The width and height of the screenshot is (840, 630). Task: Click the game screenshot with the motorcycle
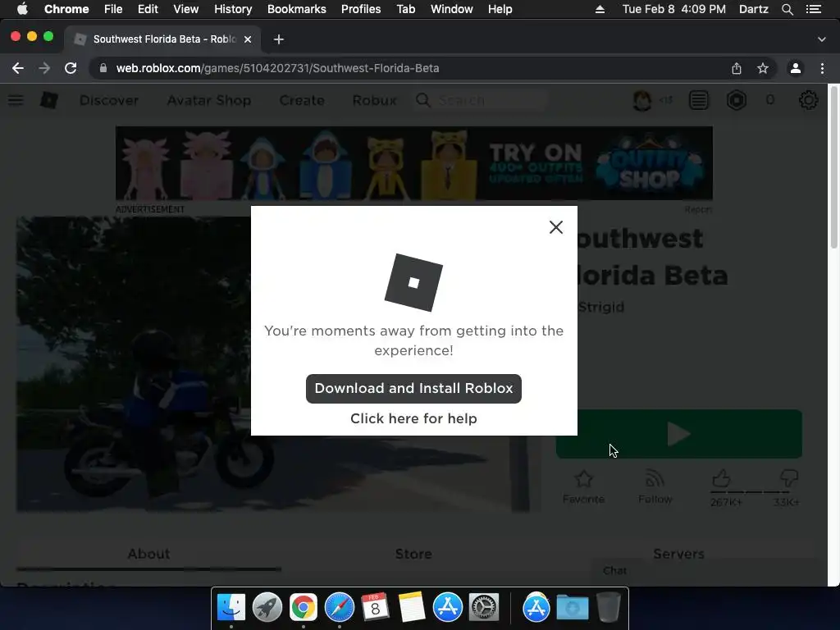pos(134,364)
